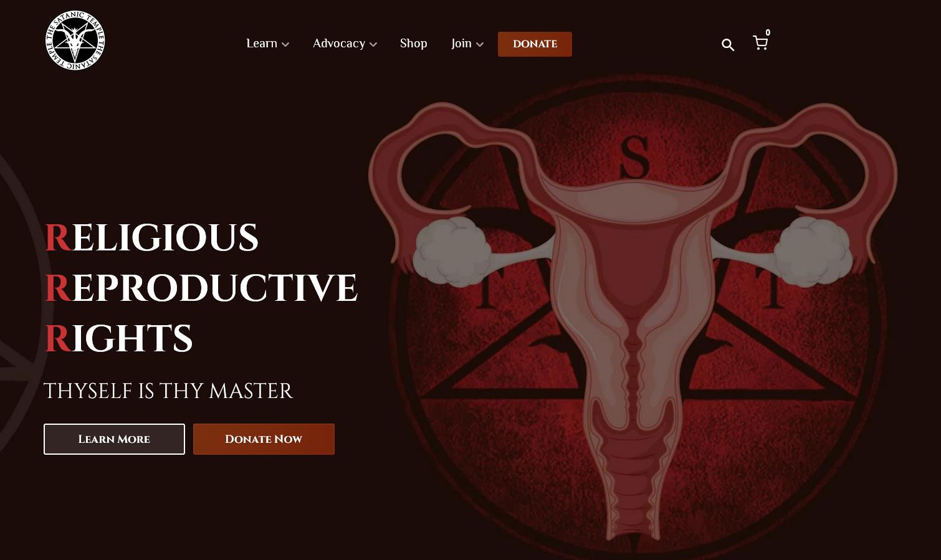
Task: Click the Religious Reproductive Rights heading
Action: (201, 288)
